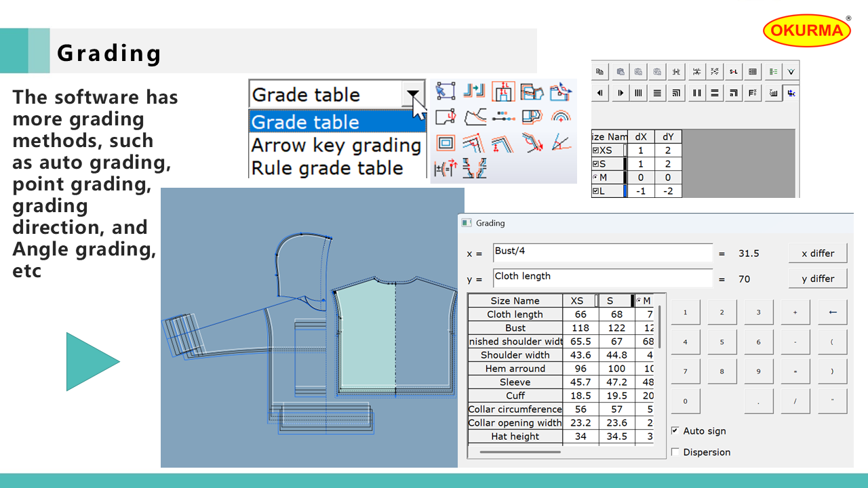This screenshot has width=868, height=488.
Task: Click the blue color swatch beside L
Action: pos(625,191)
